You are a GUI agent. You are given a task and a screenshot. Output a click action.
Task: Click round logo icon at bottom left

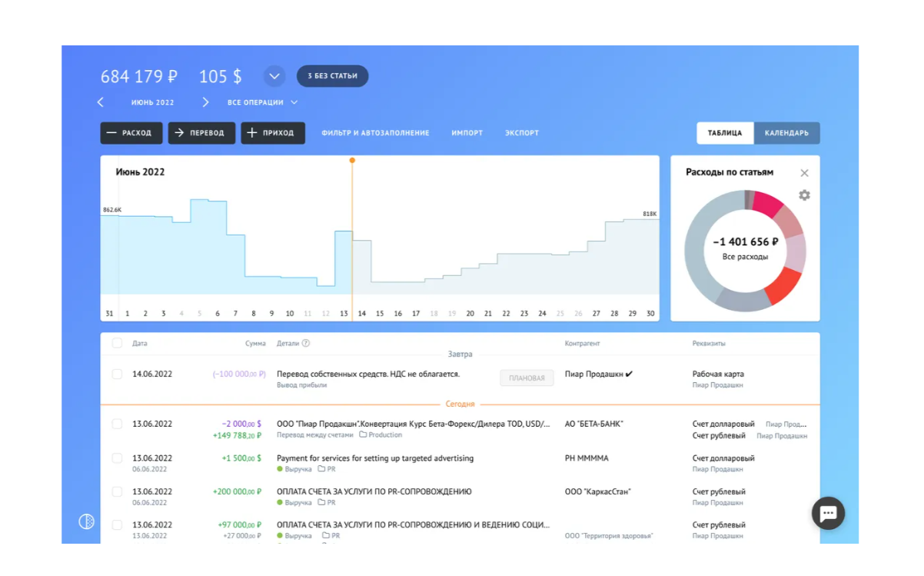click(86, 521)
